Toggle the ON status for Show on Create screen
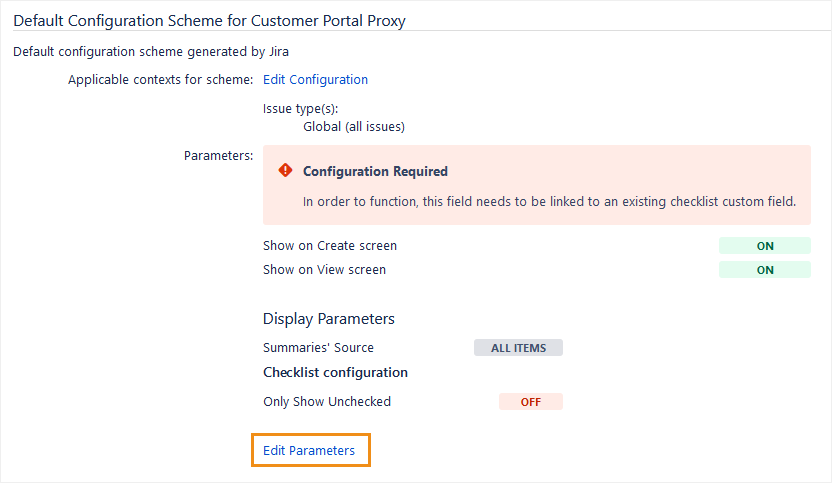832x483 pixels. pyautogui.click(x=765, y=246)
